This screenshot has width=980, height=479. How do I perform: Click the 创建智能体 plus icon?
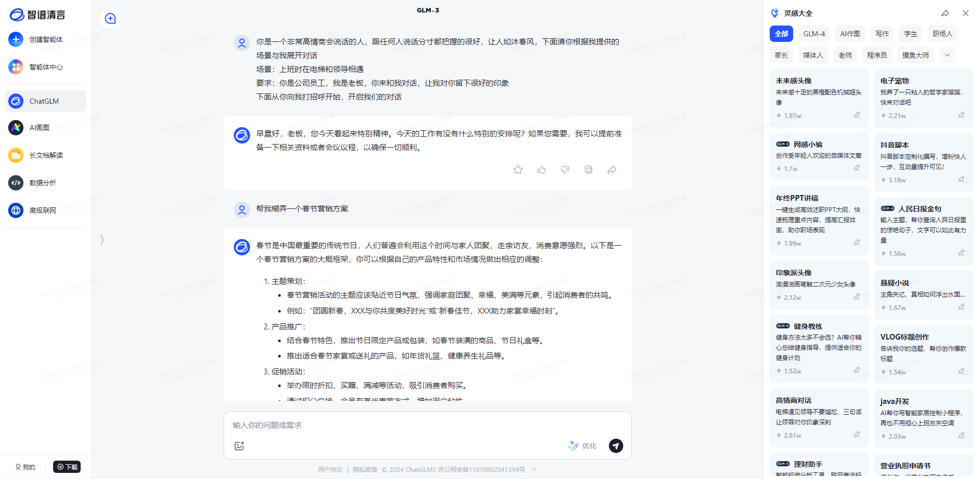point(16,39)
